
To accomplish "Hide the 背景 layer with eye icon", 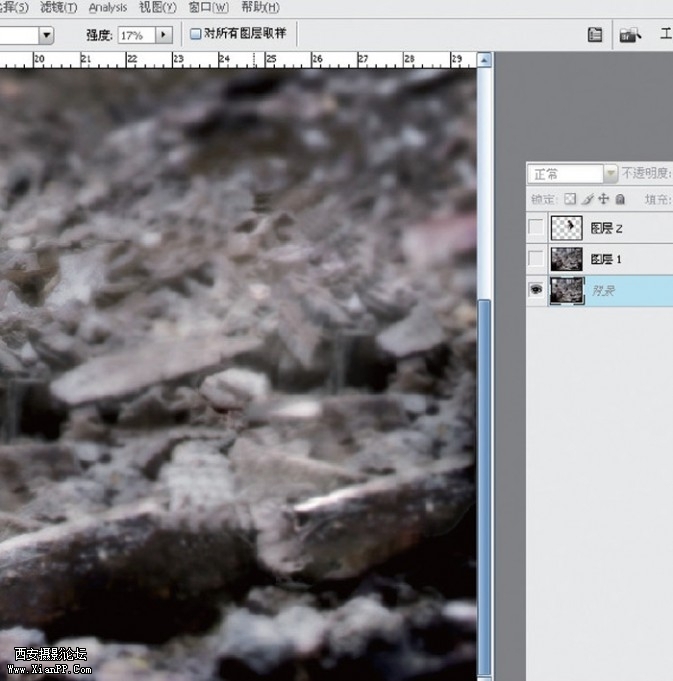I will (537, 291).
